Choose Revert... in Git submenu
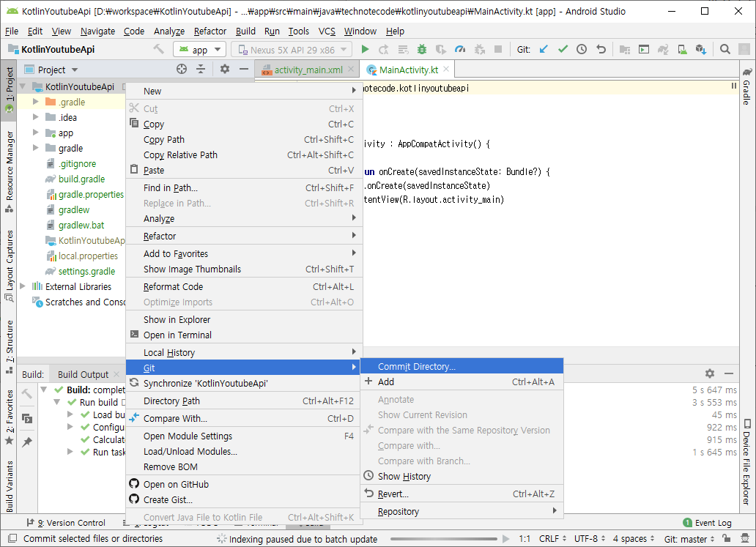This screenshot has width=756, height=547. point(462,494)
